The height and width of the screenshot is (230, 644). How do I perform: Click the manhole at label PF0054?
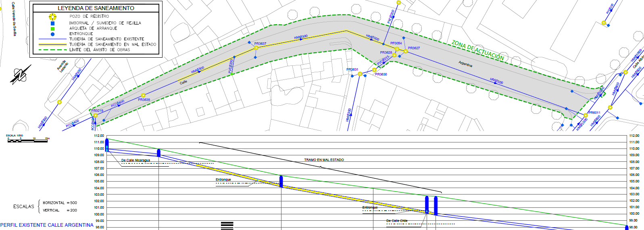click(x=397, y=49)
